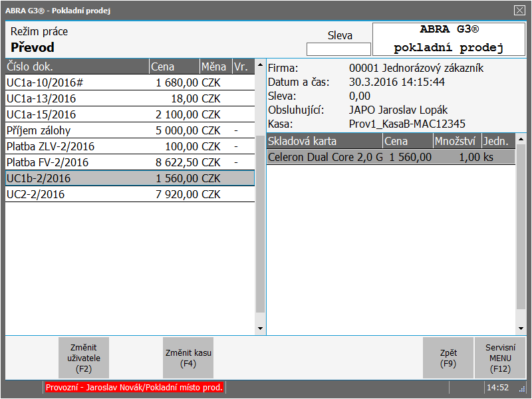Click the Zpět (F9) button
The image size is (532, 399).
pos(448,358)
